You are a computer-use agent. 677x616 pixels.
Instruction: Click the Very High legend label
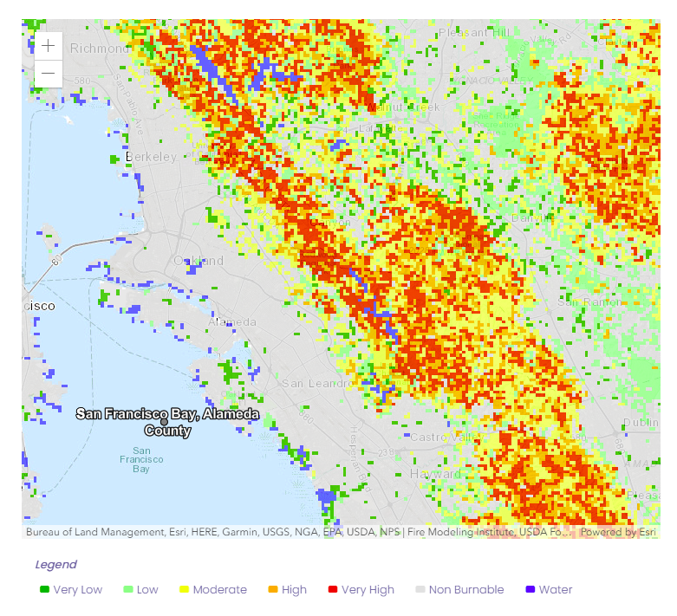point(368,590)
